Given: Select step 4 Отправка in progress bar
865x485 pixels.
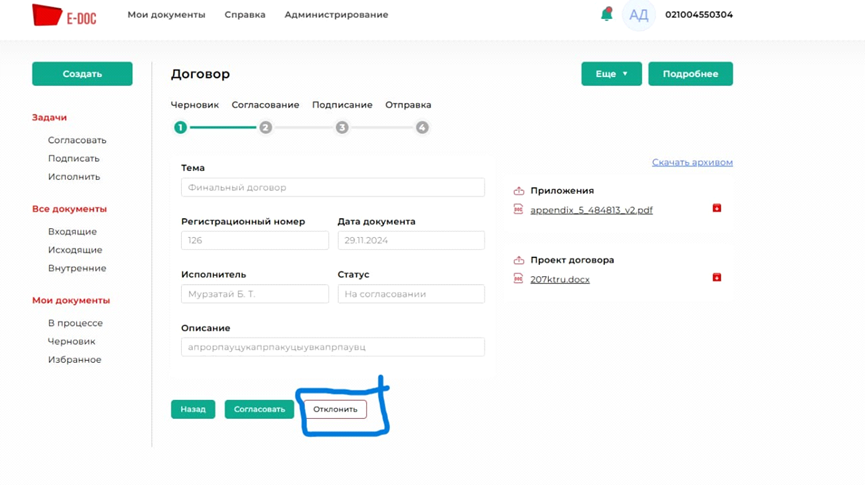Looking at the screenshot, I should (422, 128).
